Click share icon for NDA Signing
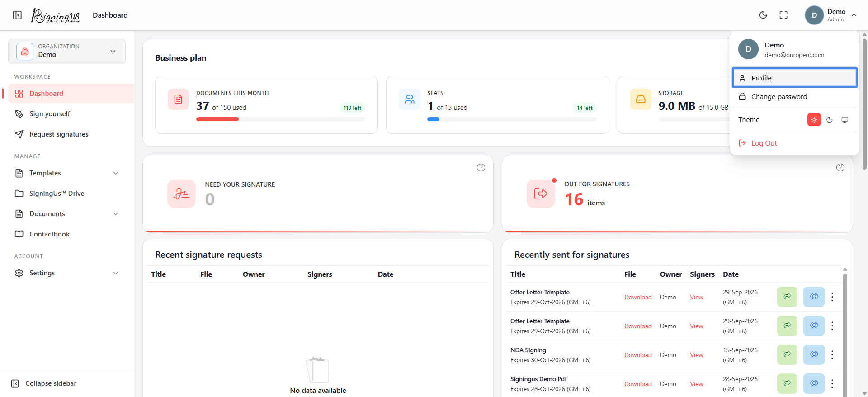Image resolution: width=868 pixels, height=397 pixels. click(x=787, y=354)
